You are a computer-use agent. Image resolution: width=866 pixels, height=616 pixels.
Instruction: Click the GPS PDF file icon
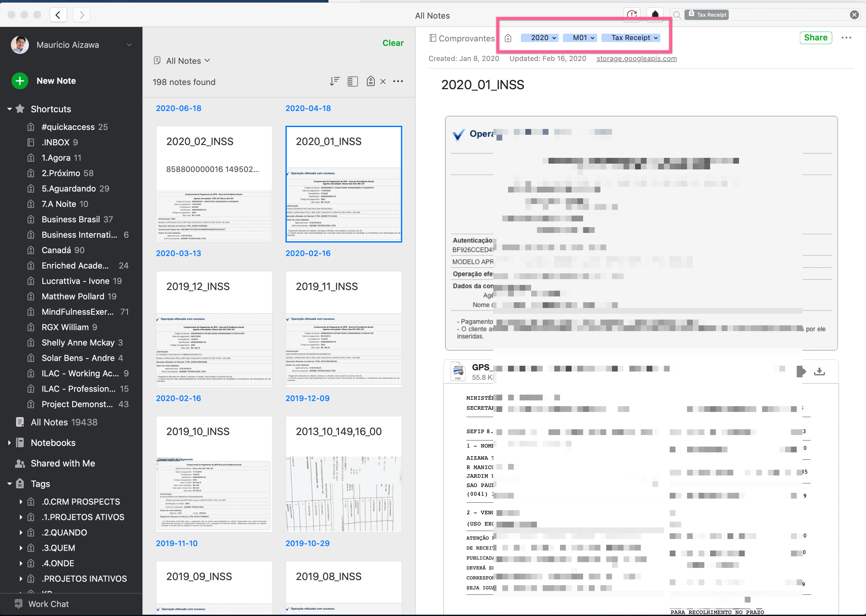[458, 371]
